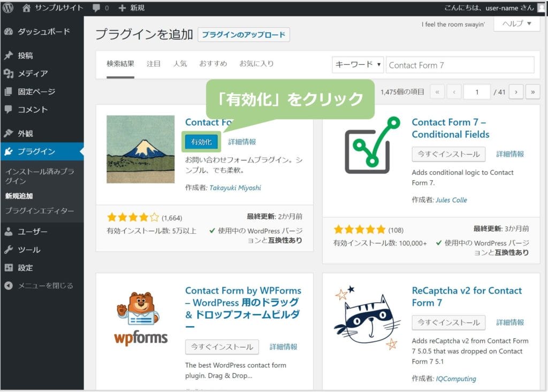Go to next results page arrow
Image resolution: width=548 pixels, height=392 pixels.
pos(516,92)
